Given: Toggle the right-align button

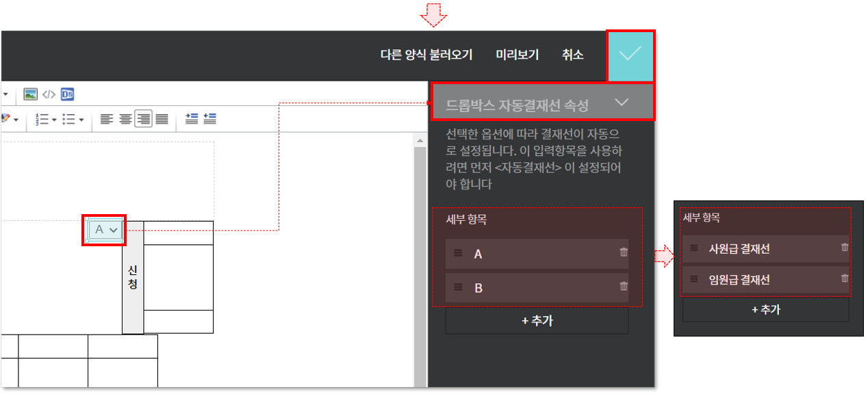Looking at the screenshot, I should 143,119.
